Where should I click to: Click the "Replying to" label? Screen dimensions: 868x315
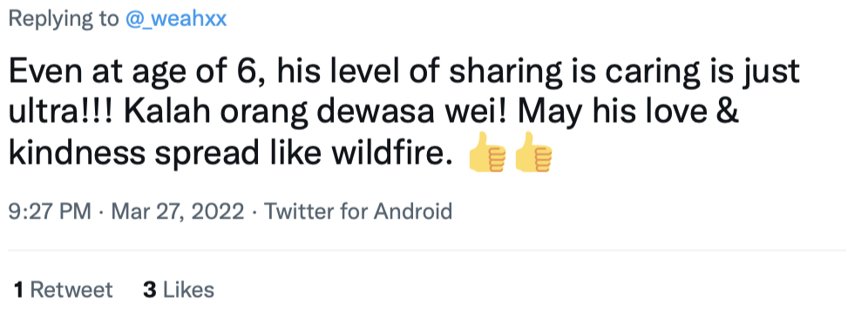[64, 19]
